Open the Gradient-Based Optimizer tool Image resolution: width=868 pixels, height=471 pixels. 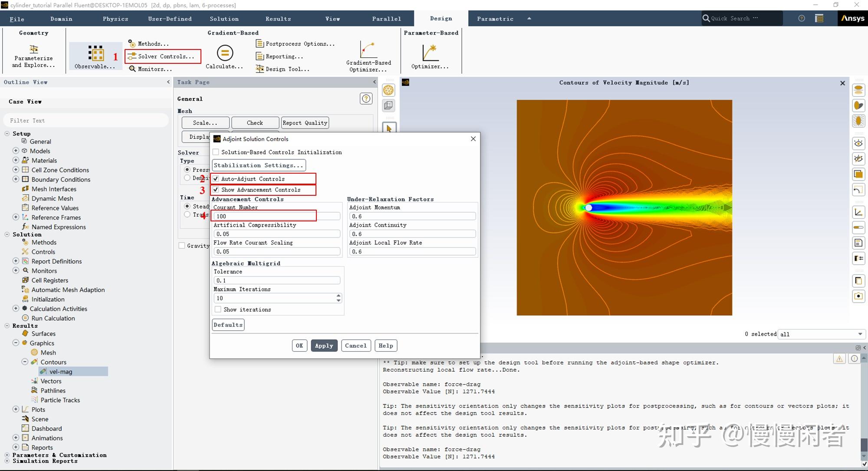[x=368, y=50]
